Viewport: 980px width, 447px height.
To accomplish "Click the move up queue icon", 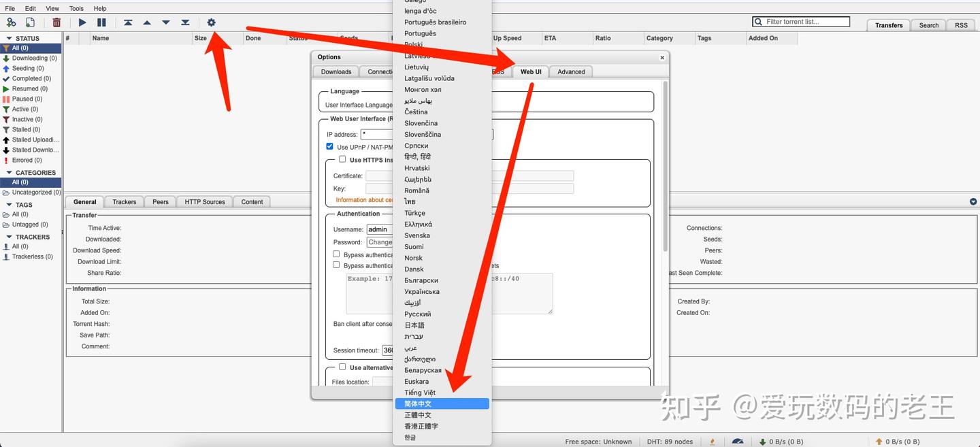I will 147,22.
